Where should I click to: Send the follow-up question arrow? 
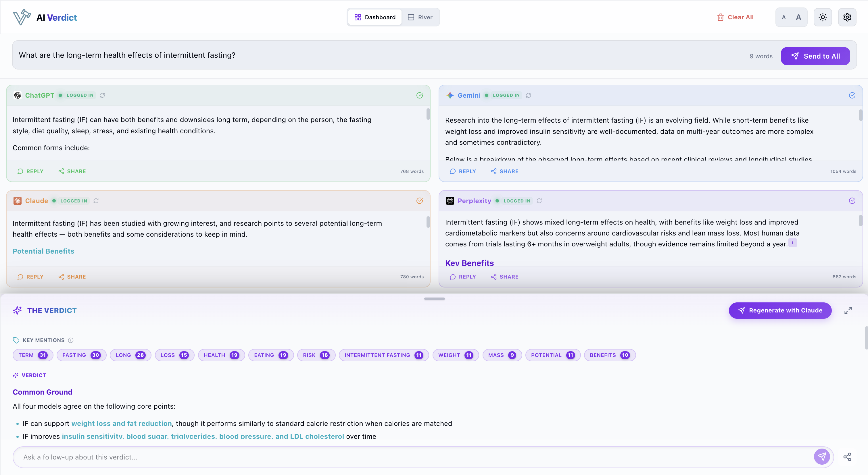click(822, 457)
